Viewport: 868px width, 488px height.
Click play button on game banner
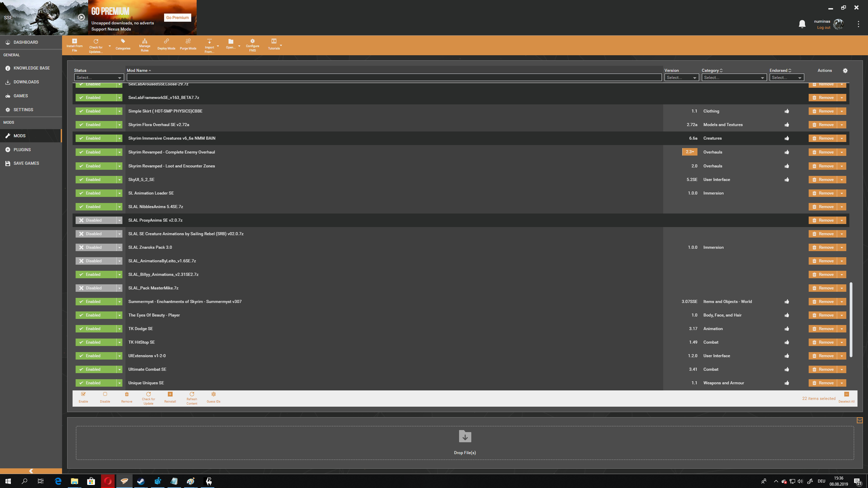tap(81, 17)
